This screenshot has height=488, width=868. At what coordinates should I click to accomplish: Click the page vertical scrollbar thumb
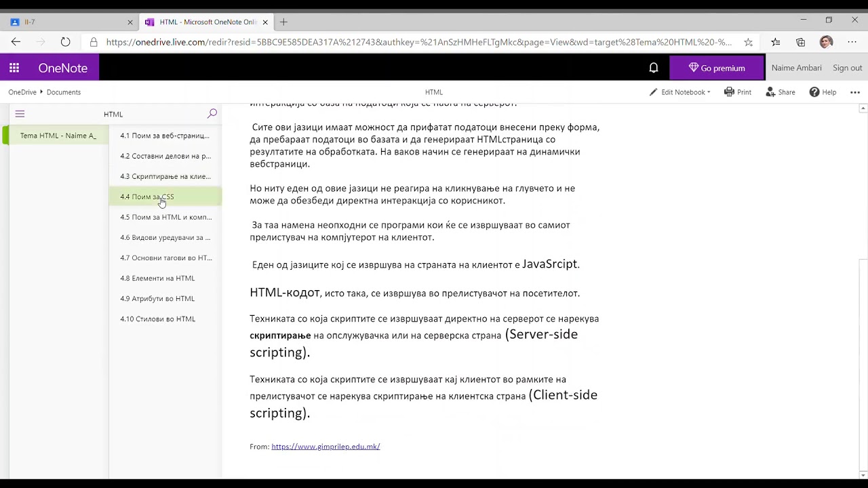(x=863, y=363)
